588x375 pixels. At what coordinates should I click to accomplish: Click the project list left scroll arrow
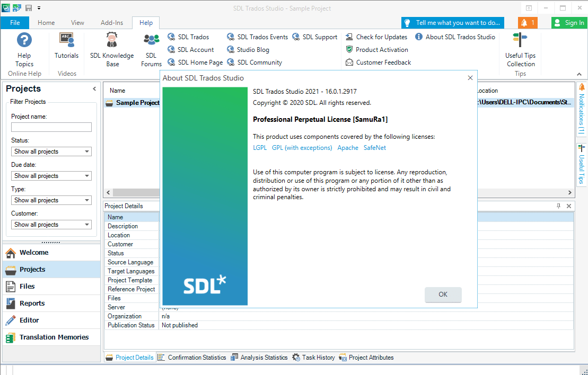[108, 193]
